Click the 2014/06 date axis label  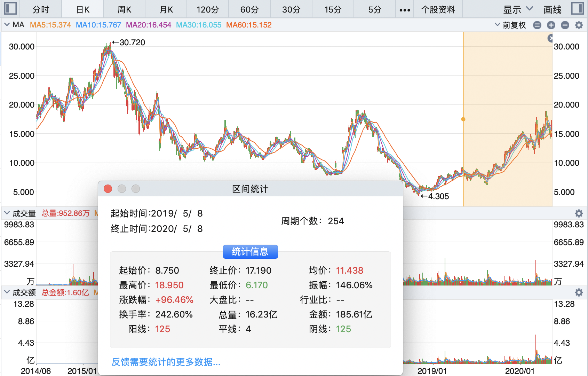click(36, 371)
